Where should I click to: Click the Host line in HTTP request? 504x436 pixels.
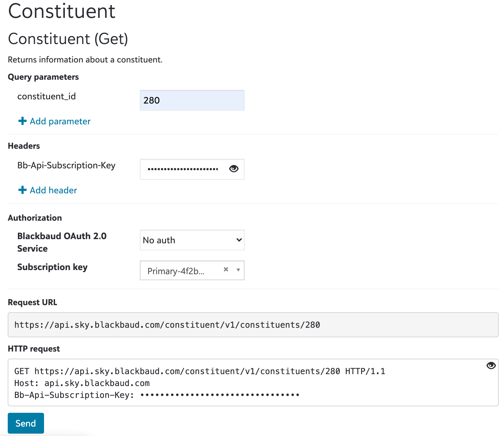click(82, 383)
